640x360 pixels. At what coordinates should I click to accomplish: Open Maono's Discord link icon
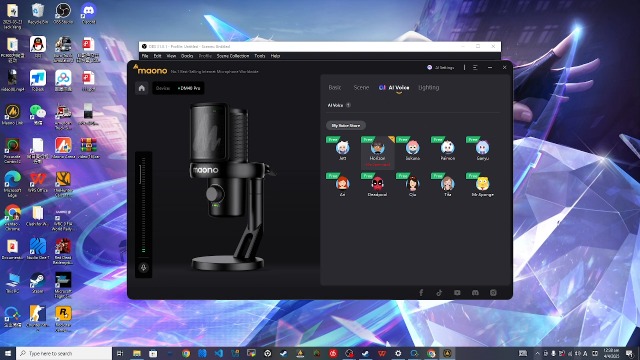[475, 293]
